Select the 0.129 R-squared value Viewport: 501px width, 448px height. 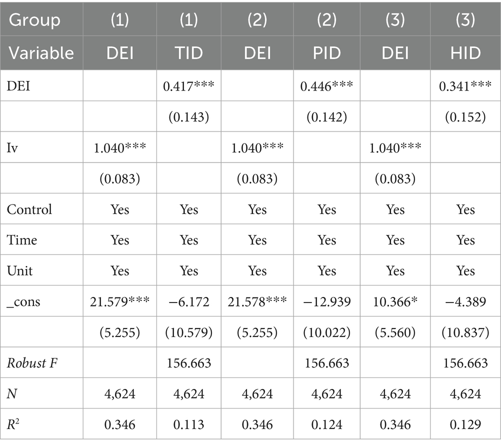pyautogui.click(x=465, y=424)
